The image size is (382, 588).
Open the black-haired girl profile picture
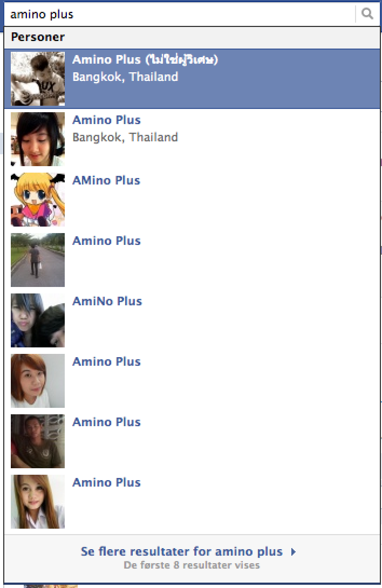pyautogui.click(x=38, y=139)
